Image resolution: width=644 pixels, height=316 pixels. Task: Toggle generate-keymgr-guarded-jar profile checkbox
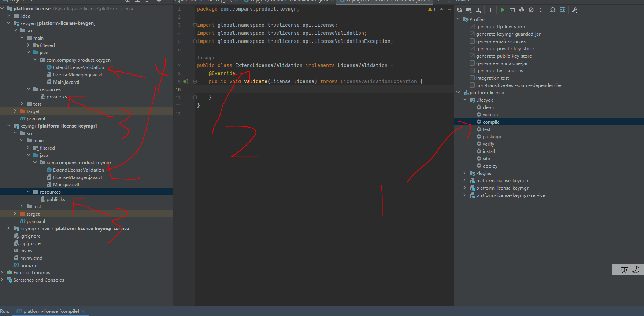tap(472, 34)
